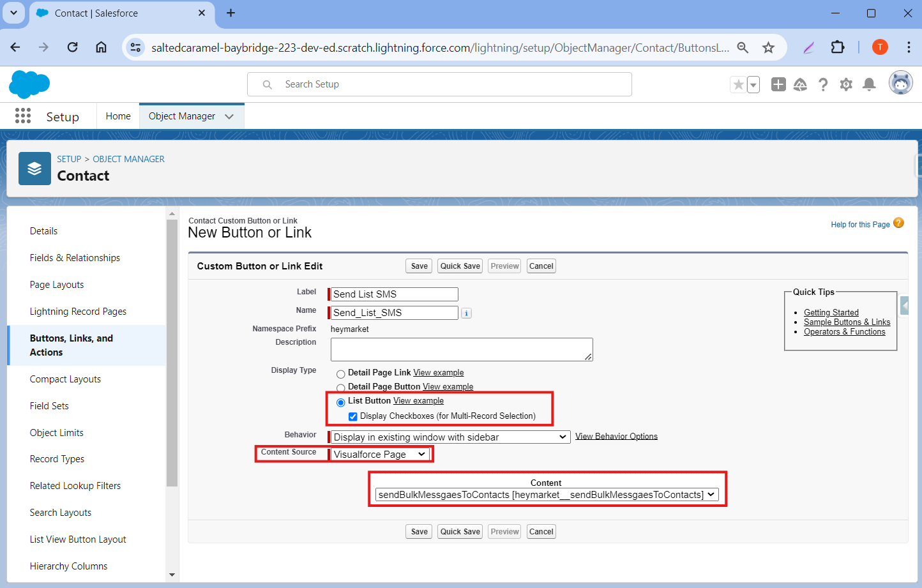Click the bottom Cancel button
This screenshot has height=588, width=922.
click(x=541, y=532)
